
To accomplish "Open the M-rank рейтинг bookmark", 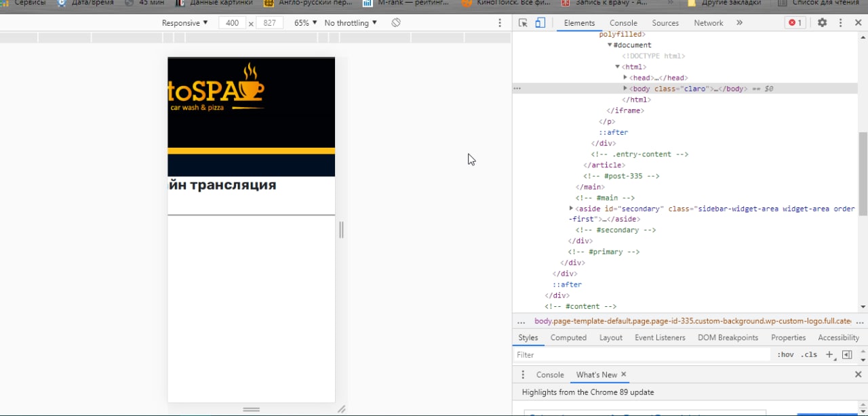I will click(x=406, y=3).
